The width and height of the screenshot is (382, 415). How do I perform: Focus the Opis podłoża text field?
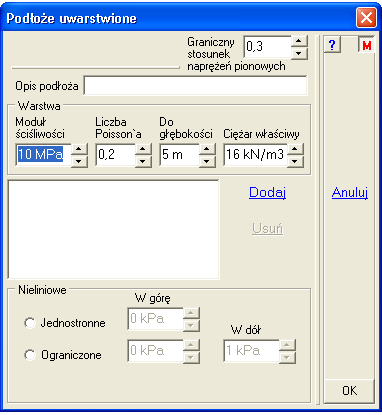click(195, 85)
